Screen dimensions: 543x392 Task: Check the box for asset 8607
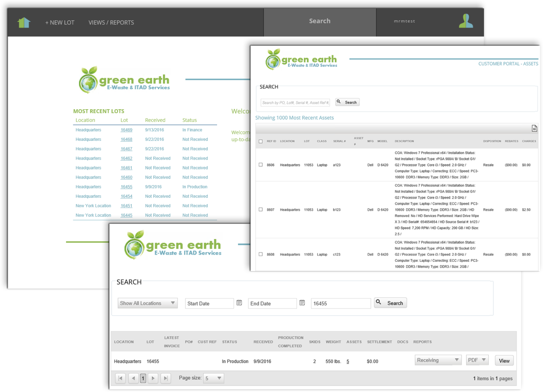261,209
